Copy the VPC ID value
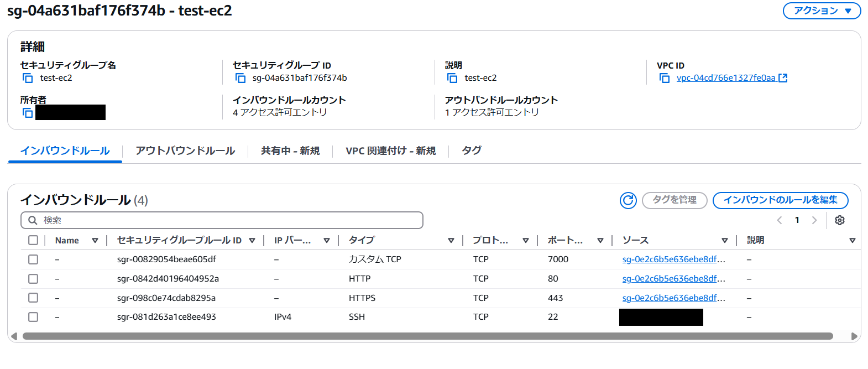 tap(665, 78)
